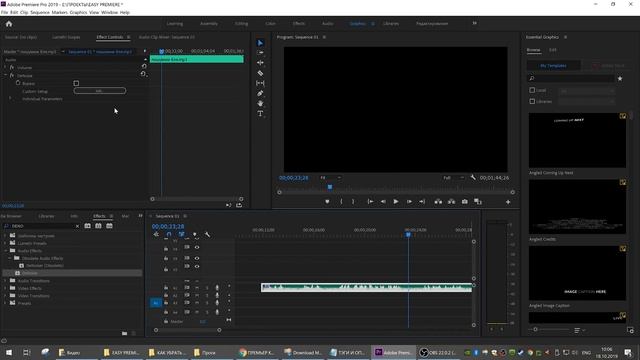Toggle V3 track output eye

tap(197, 247)
